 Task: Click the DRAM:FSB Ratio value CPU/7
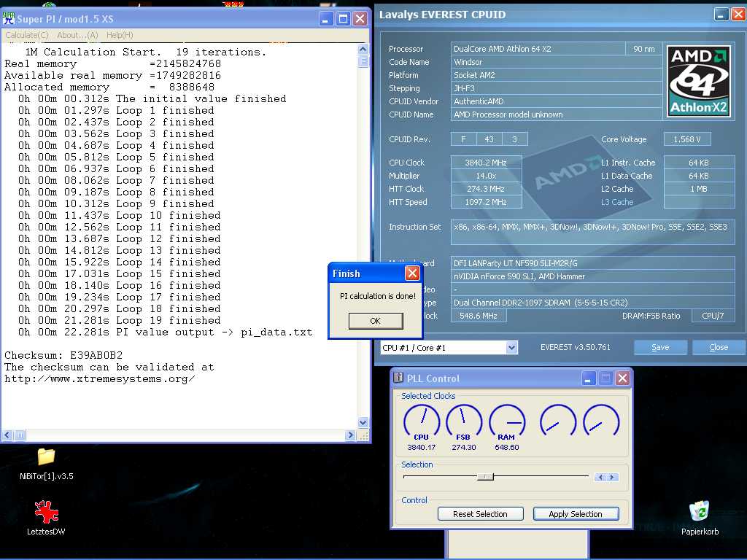(x=713, y=316)
